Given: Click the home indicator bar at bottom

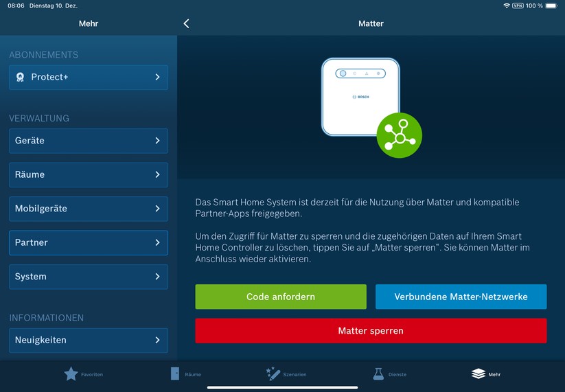Looking at the screenshot, I should click(283, 388).
